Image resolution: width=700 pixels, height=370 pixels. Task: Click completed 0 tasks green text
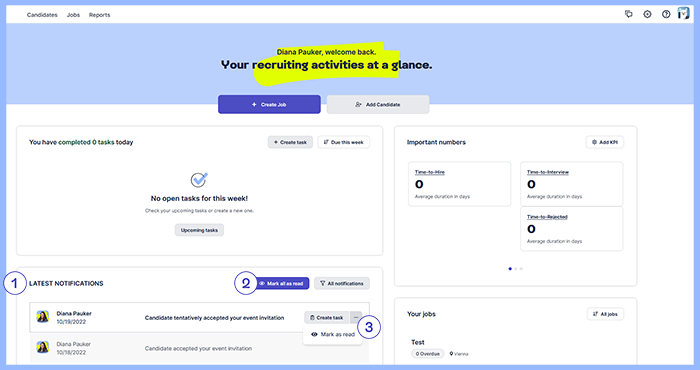tap(86, 142)
